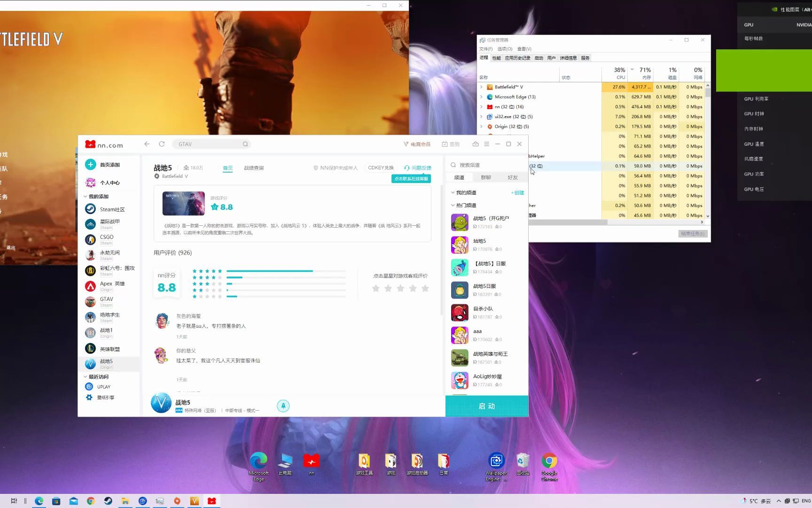Expand ui32.exe process row
The width and height of the screenshot is (812, 508).
click(x=481, y=117)
